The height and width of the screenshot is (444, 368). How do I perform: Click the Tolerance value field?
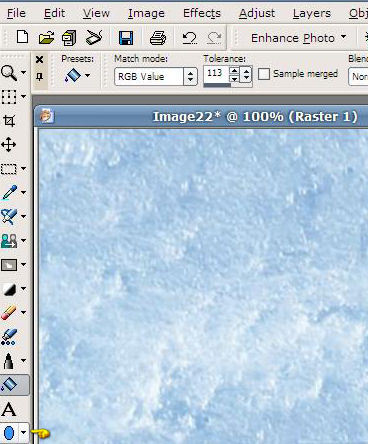tap(216, 73)
